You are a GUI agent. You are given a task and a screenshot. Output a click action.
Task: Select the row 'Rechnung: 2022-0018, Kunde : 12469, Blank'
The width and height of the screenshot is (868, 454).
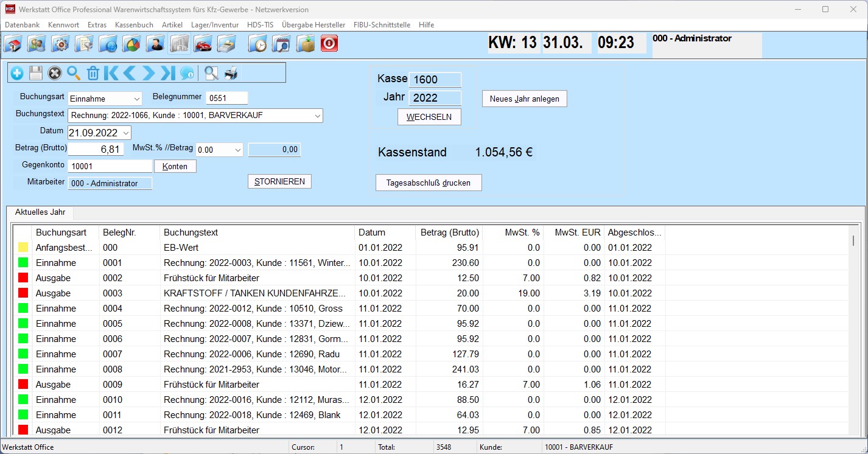430,415
